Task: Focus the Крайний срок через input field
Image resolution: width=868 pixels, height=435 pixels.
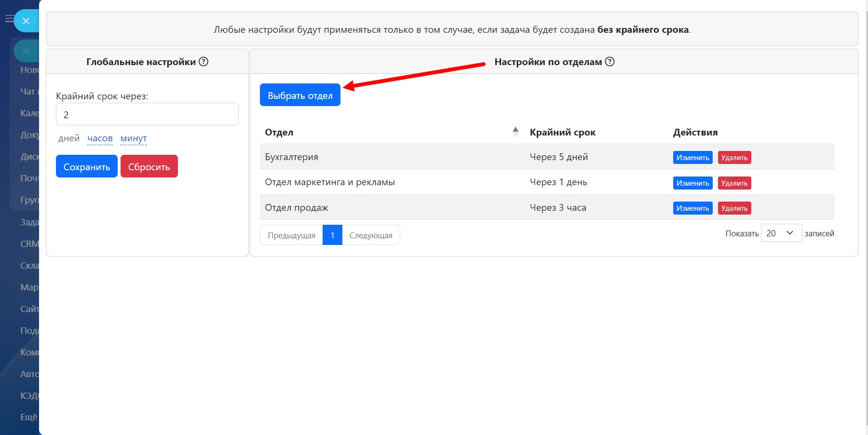Action: coord(147,114)
